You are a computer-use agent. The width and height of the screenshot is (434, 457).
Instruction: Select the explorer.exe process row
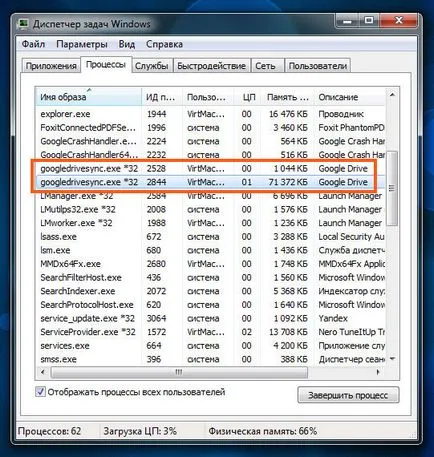pos(210,114)
